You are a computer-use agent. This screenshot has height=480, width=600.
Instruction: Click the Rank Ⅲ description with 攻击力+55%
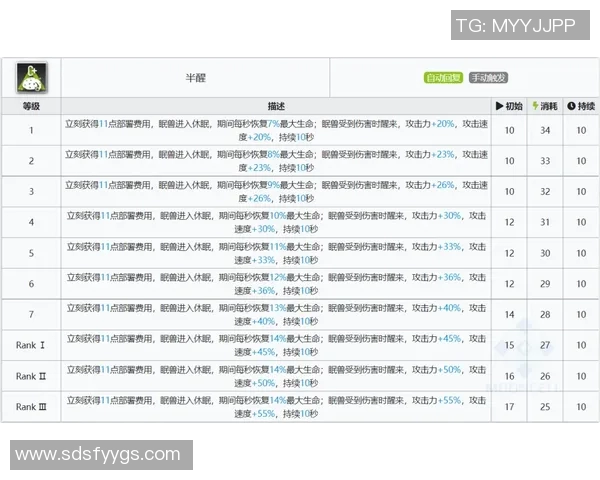tap(276, 407)
